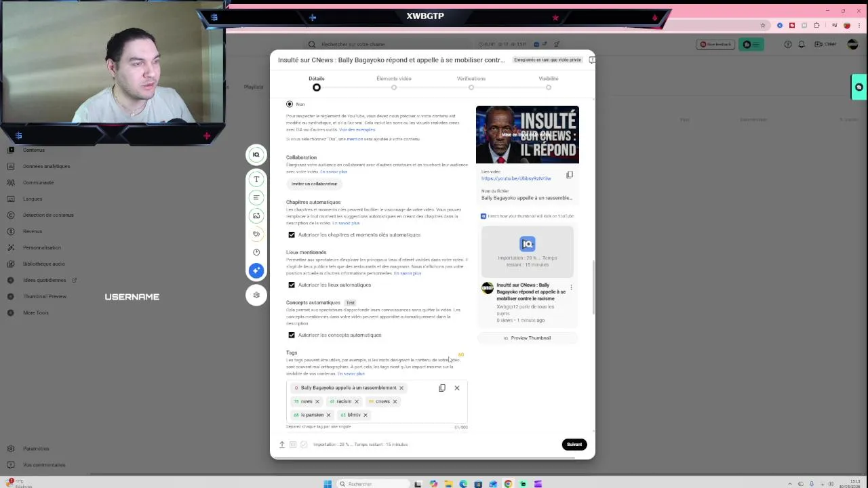Select the 'Non' radio button

290,104
